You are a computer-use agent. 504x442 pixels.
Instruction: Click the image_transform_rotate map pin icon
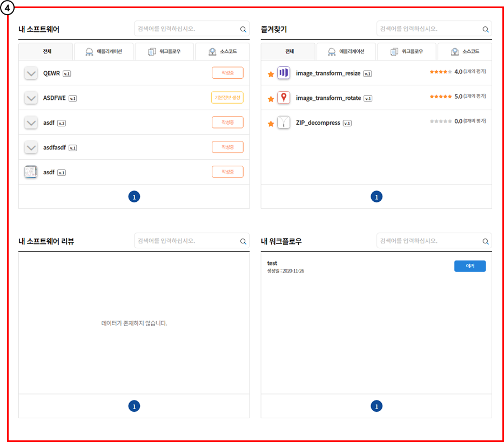click(x=284, y=98)
